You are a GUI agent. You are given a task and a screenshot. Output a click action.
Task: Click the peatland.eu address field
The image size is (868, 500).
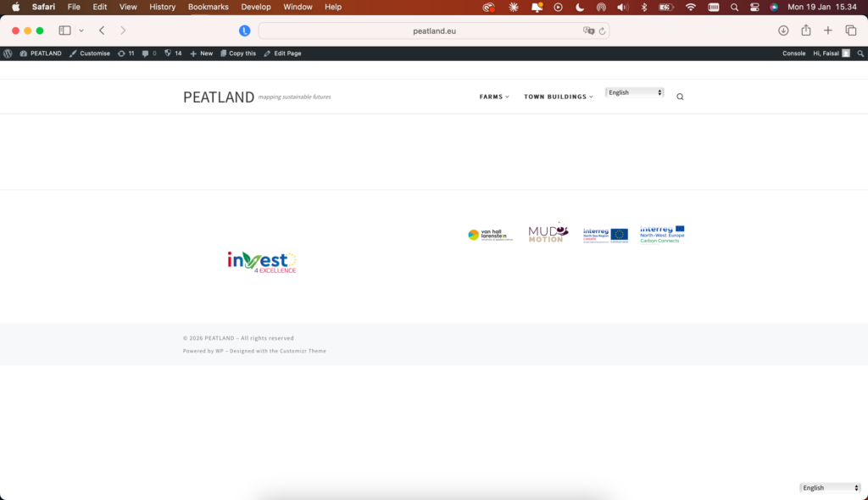[434, 31]
